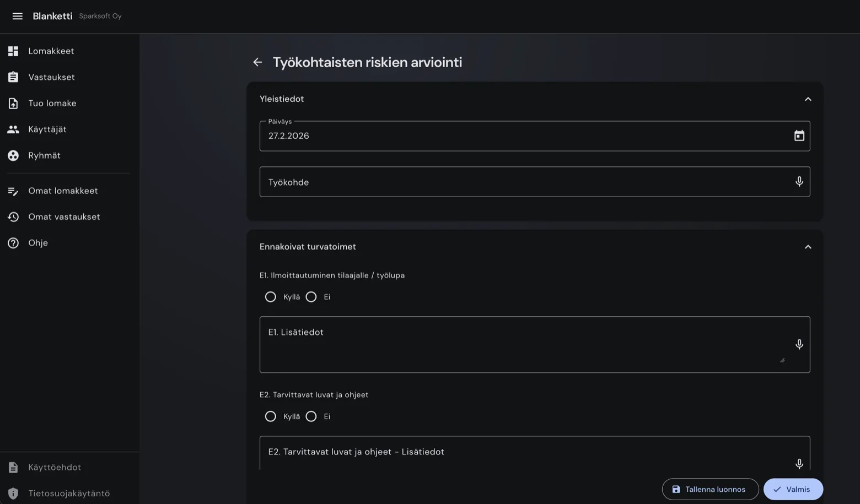Click into the Työkohde text field
Screen dimensions: 860x504
(524, 182)
